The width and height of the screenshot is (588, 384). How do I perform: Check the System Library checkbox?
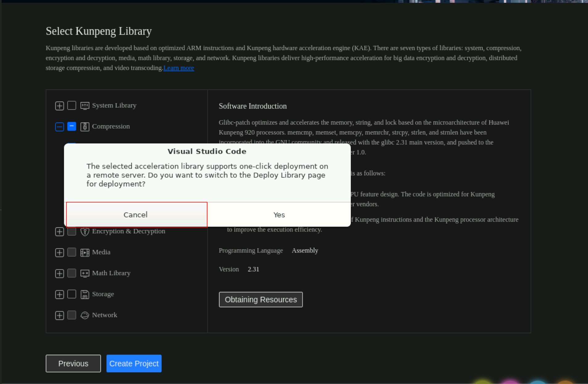pyautogui.click(x=72, y=105)
